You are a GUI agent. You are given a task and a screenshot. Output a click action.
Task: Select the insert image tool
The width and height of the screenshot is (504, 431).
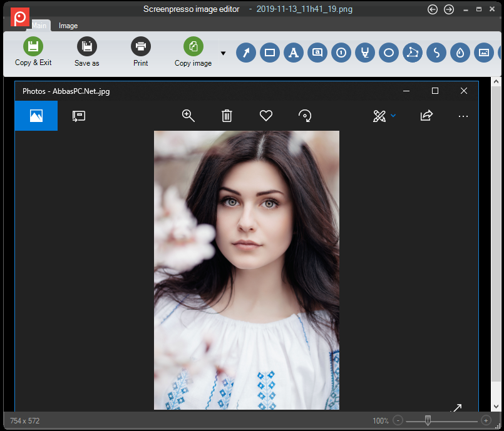[x=484, y=53]
